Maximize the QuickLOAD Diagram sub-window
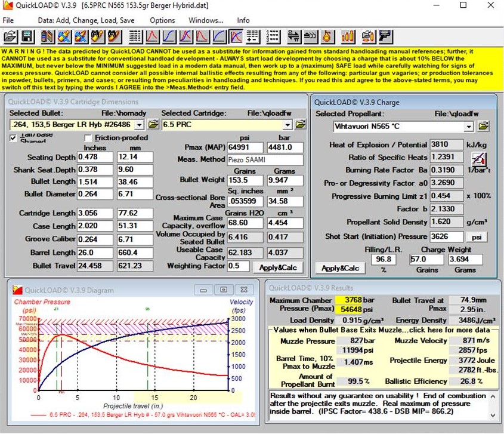504x434 pixels. 224,290
